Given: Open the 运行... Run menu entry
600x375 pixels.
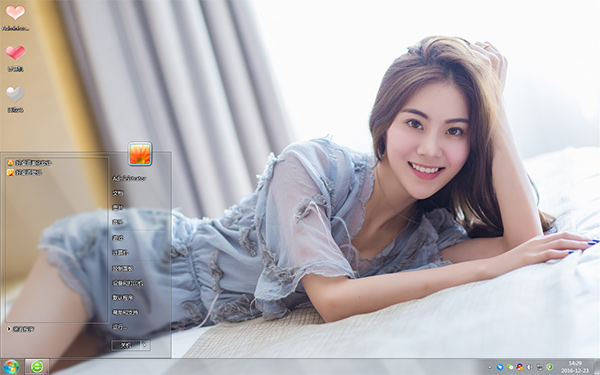Looking at the screenshot, I should (119, 327).
